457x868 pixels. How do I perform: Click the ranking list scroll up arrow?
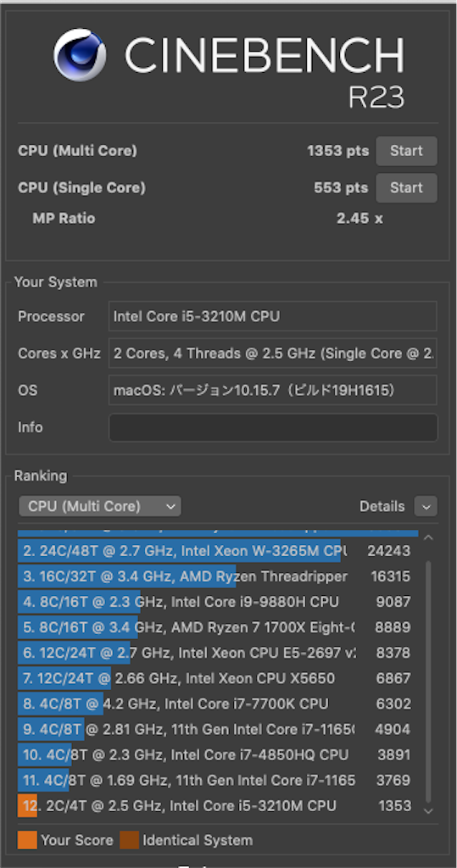point(428,537)
